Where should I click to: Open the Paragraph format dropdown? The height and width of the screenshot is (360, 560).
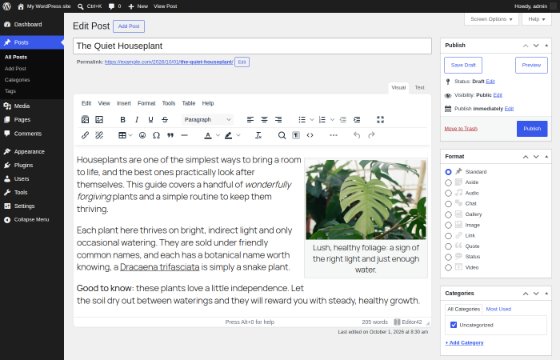[x=208, y=120]
